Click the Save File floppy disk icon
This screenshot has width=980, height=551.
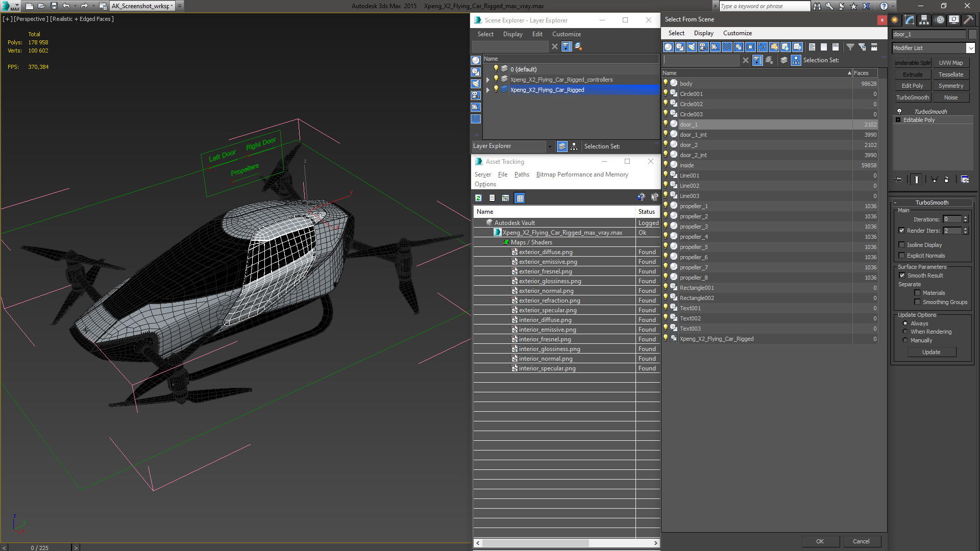[x=54, y=6]
